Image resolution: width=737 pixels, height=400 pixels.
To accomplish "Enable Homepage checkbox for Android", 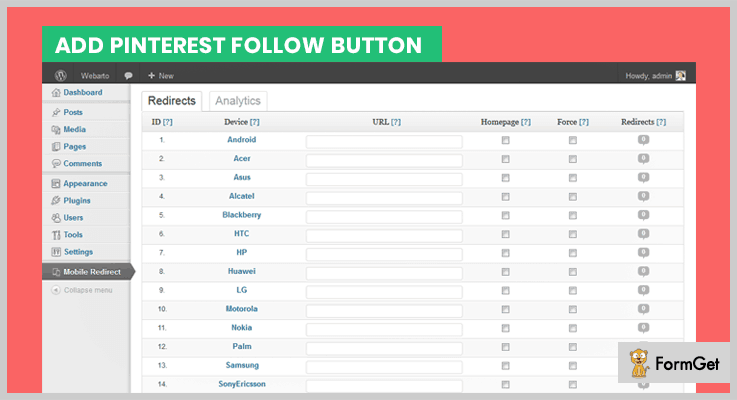I will [505, 141].
